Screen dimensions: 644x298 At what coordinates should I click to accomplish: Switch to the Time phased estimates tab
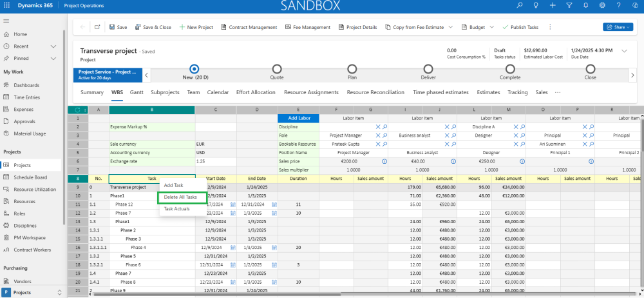[440, 93]
